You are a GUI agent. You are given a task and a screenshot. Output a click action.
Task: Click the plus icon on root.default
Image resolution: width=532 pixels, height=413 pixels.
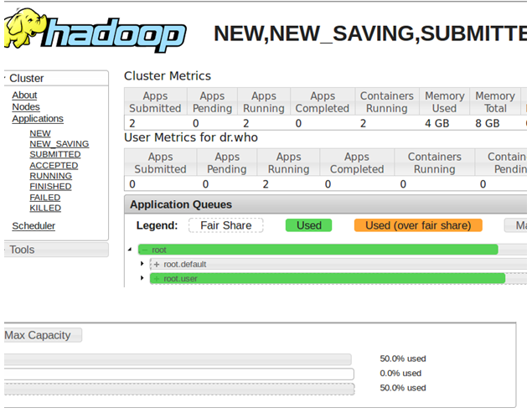coord(157,265)
